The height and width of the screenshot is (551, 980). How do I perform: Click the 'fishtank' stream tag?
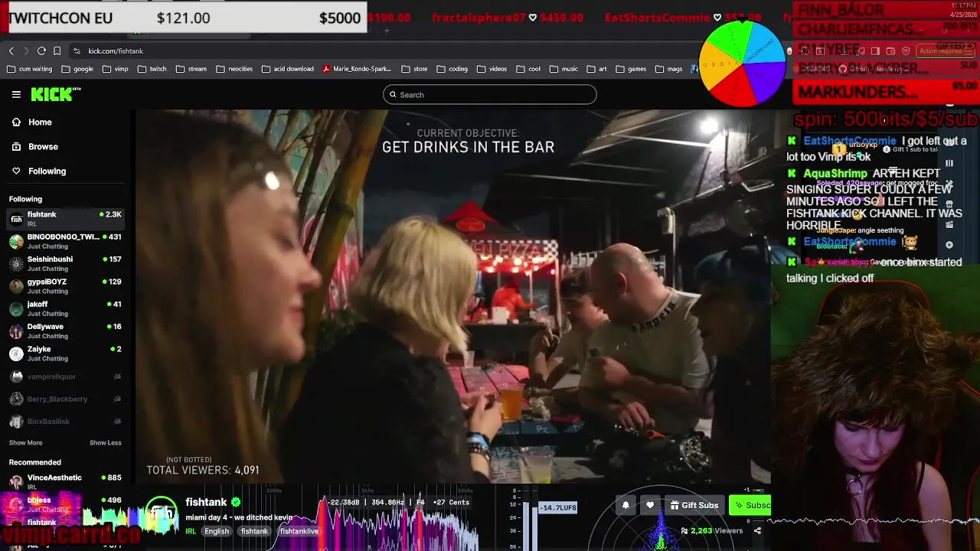click(254, 531)
